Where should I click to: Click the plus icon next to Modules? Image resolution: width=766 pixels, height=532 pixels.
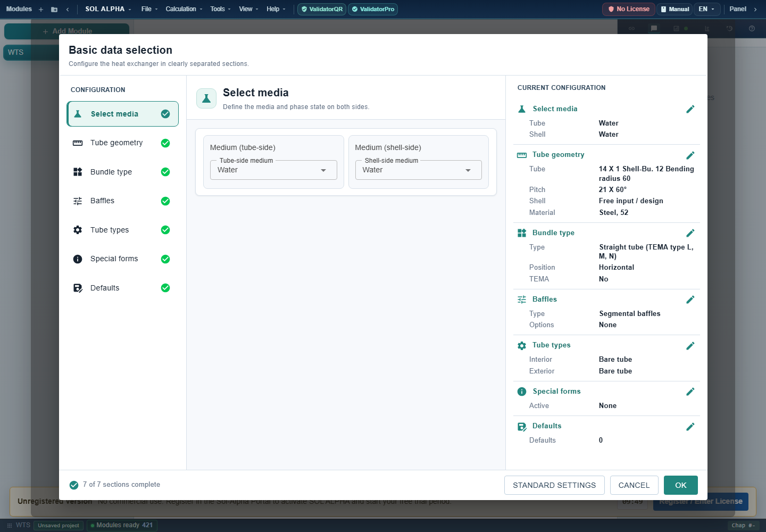[41, 10]
